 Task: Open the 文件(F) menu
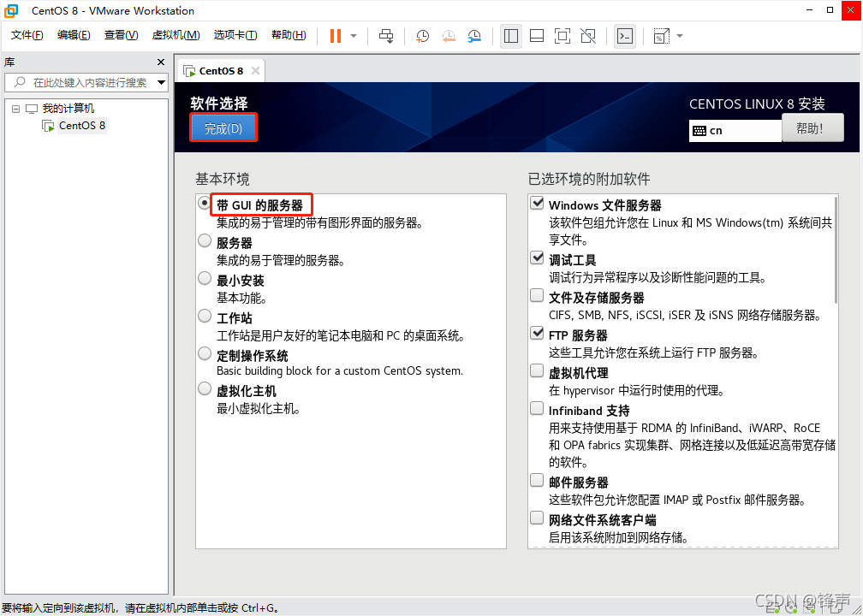(x=27, y=35)
